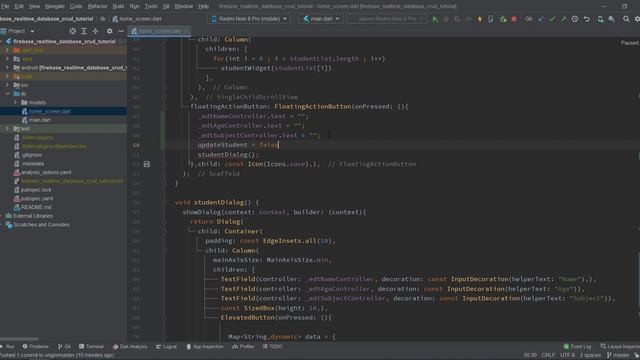Viewport: 640px width, 360px height.
Task: Expand the android folder node
Action: (x=7, y=68)
